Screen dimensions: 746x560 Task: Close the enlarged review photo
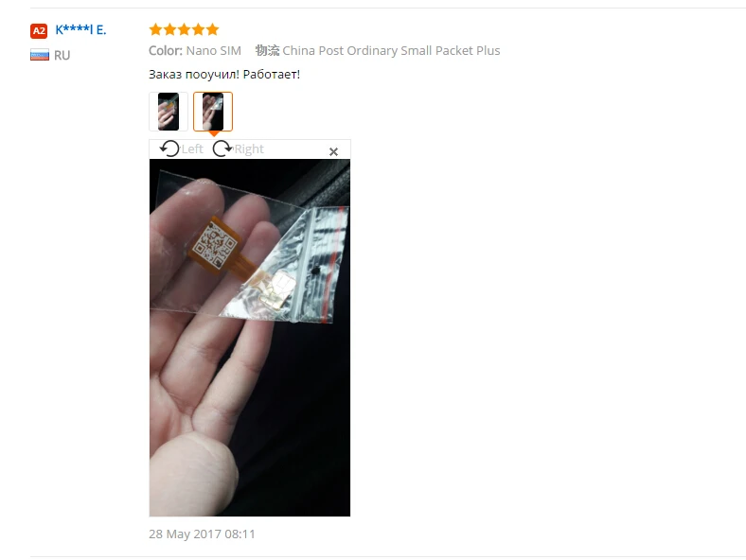[x=333, y=151]
